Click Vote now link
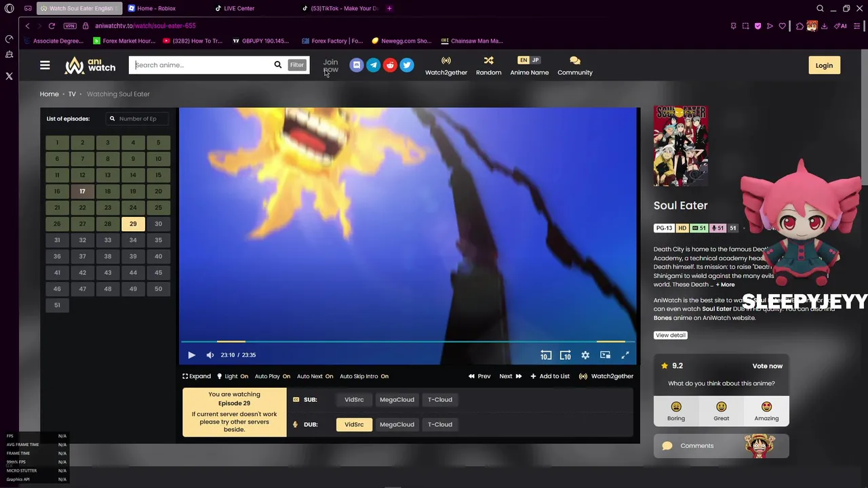 (767, 366)
